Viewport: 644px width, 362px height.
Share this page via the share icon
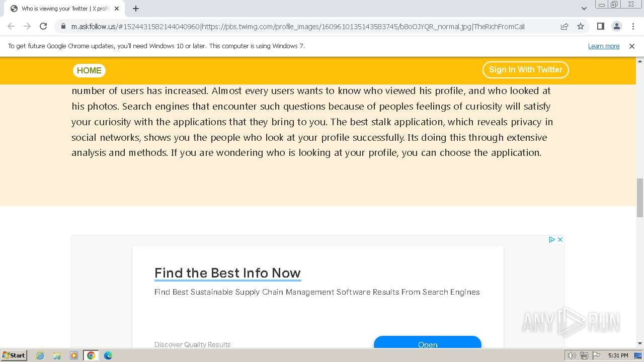(x=565, y=26)
